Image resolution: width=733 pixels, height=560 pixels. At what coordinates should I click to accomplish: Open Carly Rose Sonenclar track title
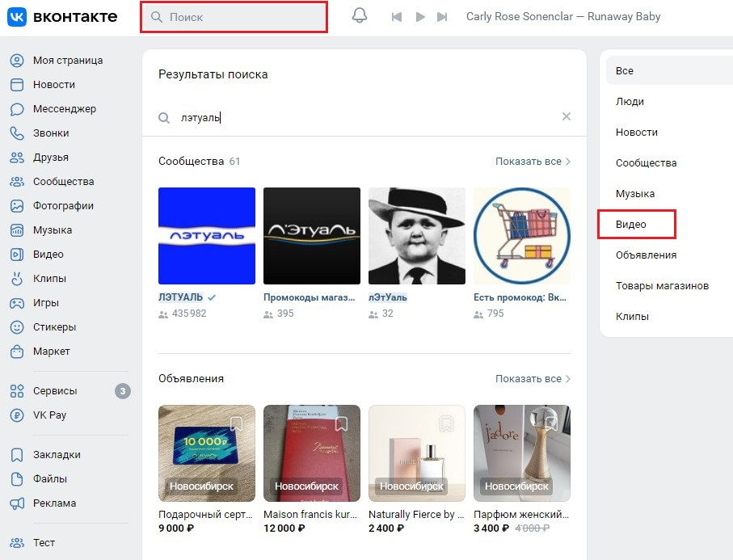click(563, 17)
